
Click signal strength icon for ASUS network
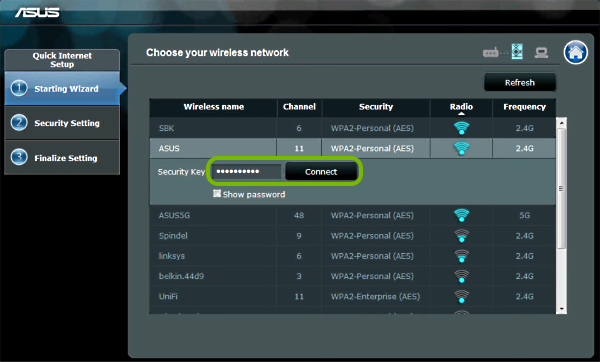tap(461, 148)
